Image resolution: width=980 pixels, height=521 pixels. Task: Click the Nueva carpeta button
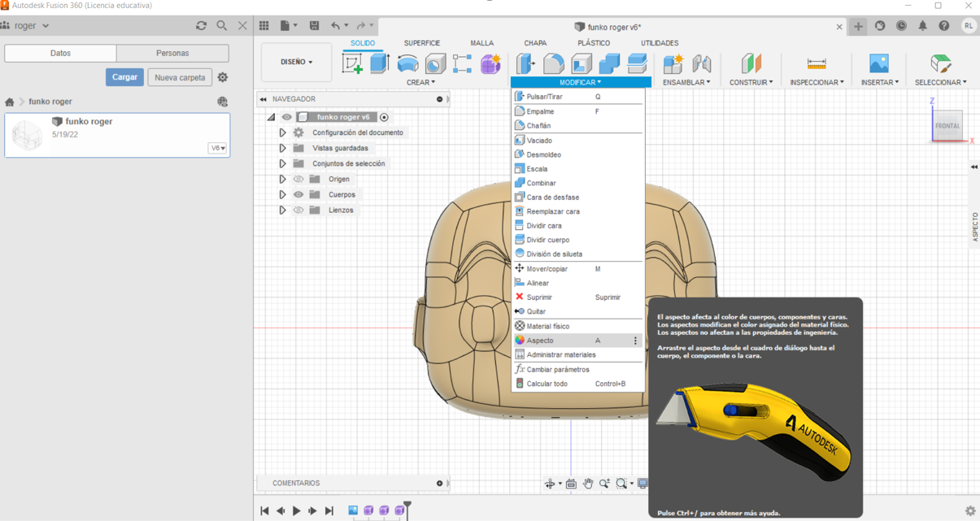180,77
